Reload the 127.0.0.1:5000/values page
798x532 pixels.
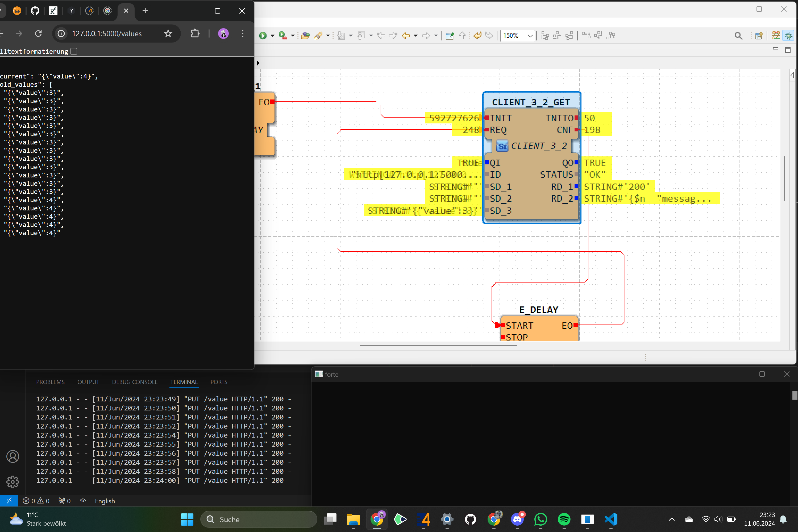tap(38, 34)
